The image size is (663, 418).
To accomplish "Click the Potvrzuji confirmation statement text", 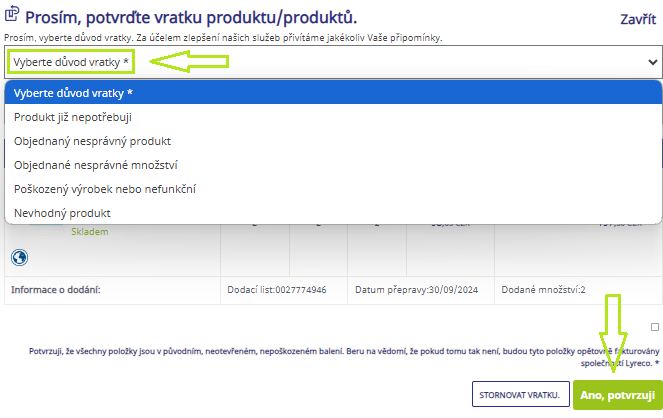I will 330,357.
